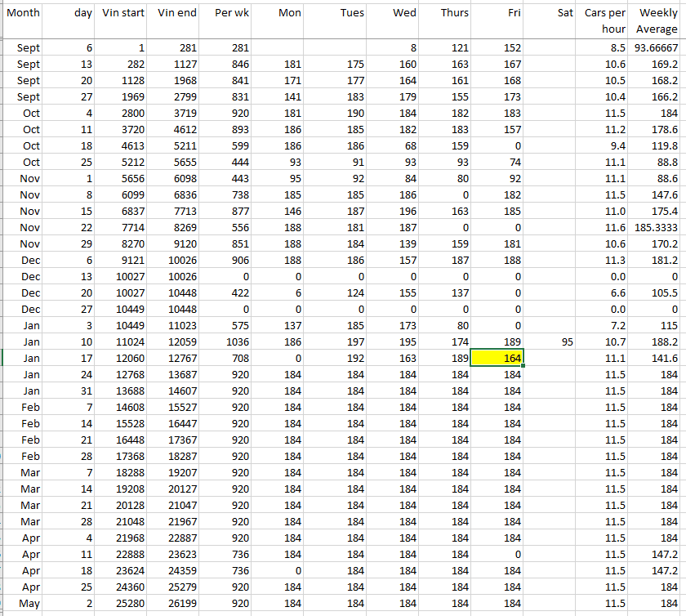Image resolution: width=686 pixels, height=616 pixels.
Task: Select the Weekly Average cell showing 105.5
Action: tap(657, 292)
